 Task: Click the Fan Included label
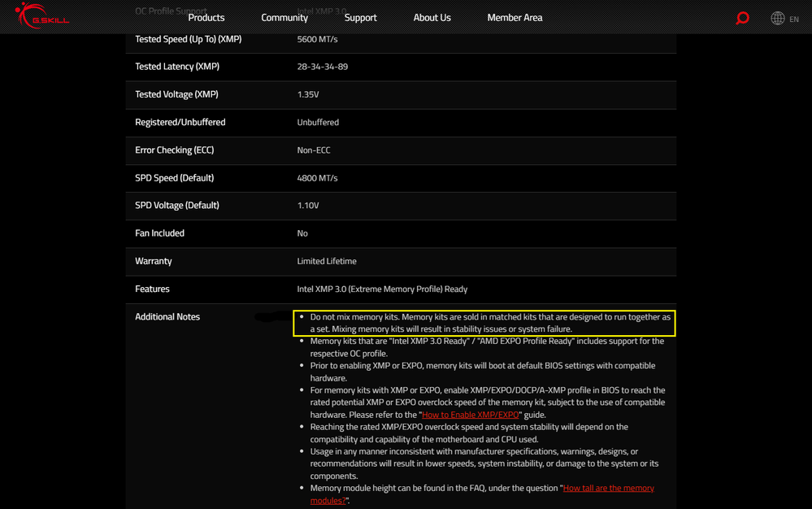(159, 233)
